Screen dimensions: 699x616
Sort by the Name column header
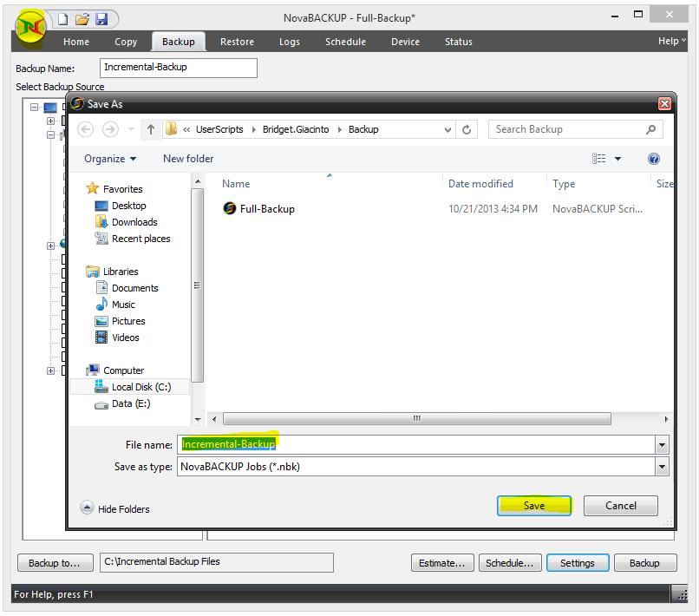[236, 184]
